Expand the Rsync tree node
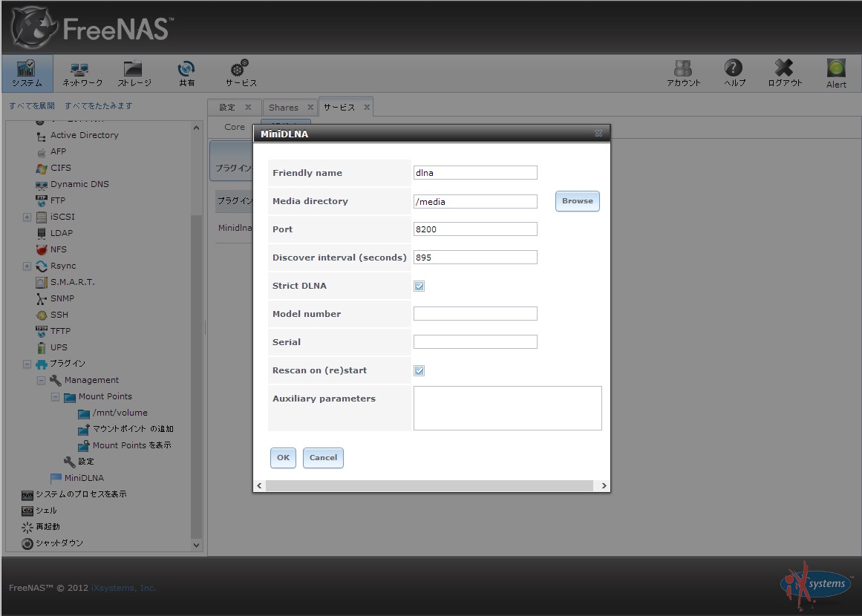The height and width of the screenshot is (616, 862). point(27,266)
